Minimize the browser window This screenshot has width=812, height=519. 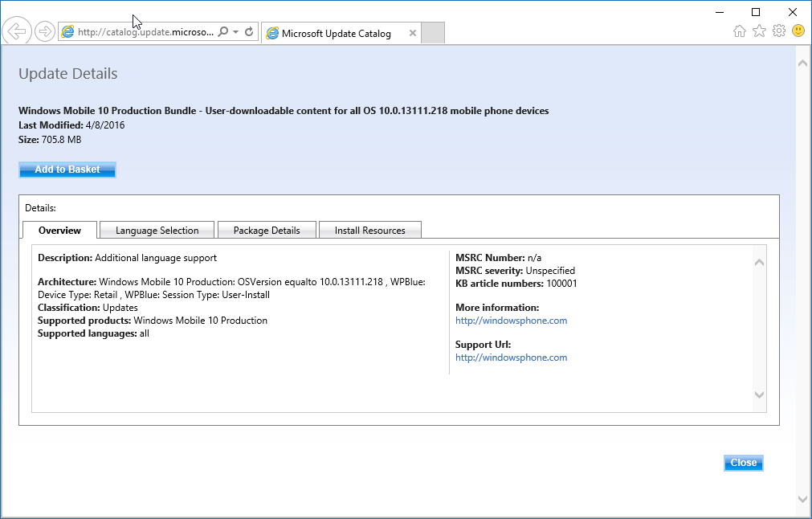[x=720, y=12]
